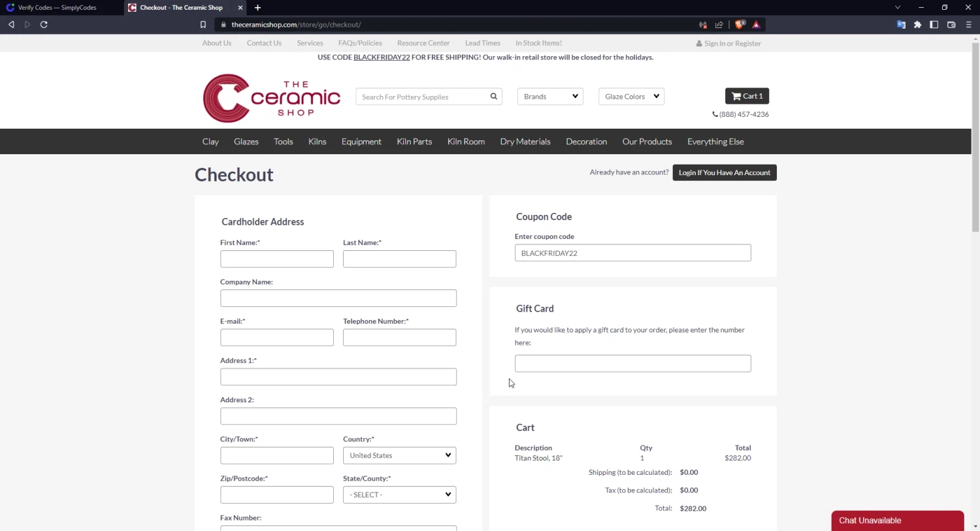Switch to Verify Codes SimplyCodes tab

(57, 8)
